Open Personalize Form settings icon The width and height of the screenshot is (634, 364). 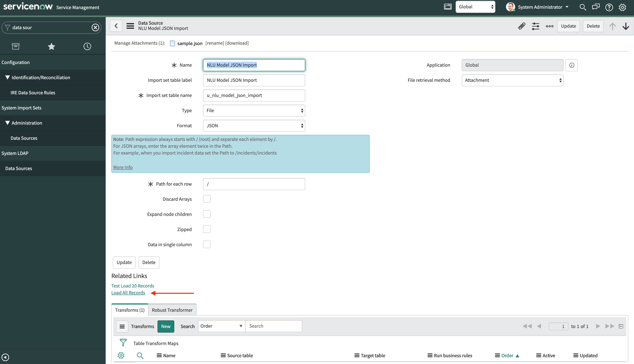click(536, 26)
